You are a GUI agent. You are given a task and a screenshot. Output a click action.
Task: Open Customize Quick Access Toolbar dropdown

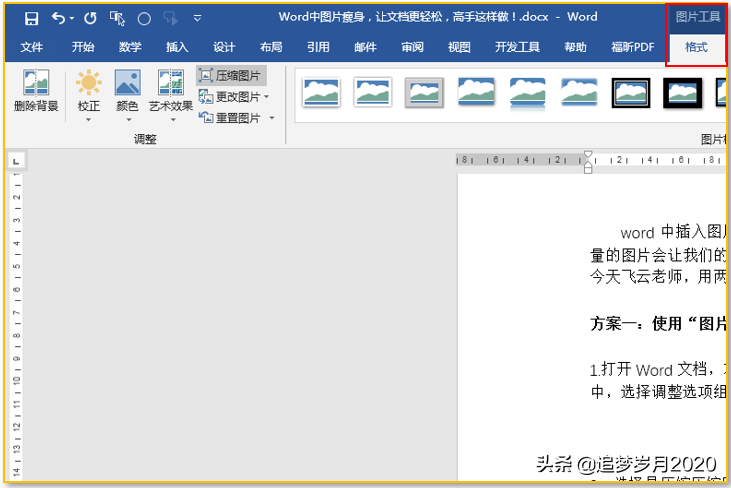click(x=197, y=19)
